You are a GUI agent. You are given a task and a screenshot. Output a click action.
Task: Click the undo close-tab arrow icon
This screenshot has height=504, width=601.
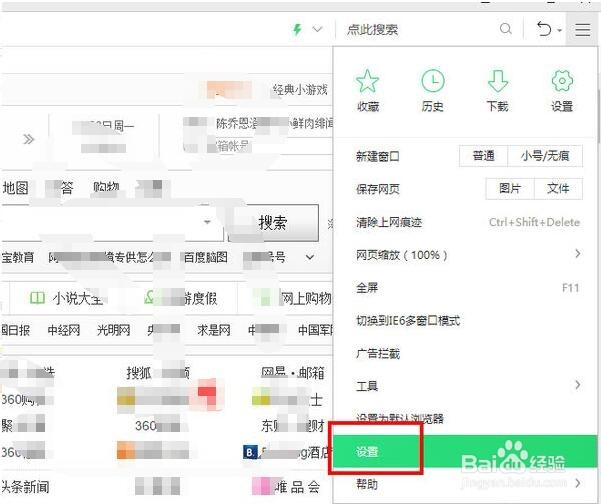(x=544, y=29)
